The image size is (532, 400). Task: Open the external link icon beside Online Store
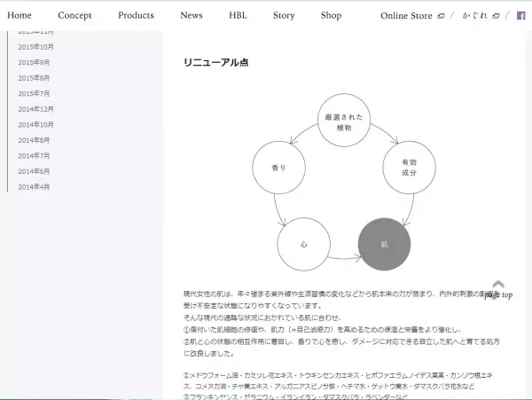point(441,16)
